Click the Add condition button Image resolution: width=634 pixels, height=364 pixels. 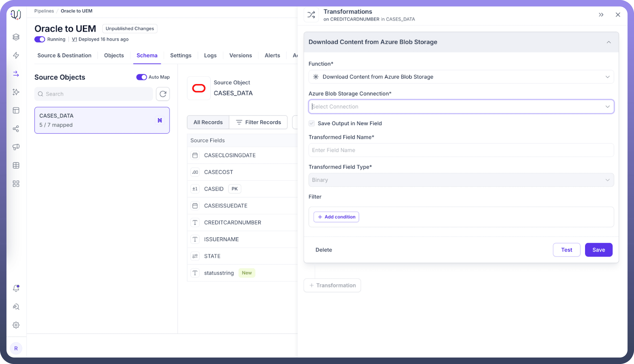(336, 217)
